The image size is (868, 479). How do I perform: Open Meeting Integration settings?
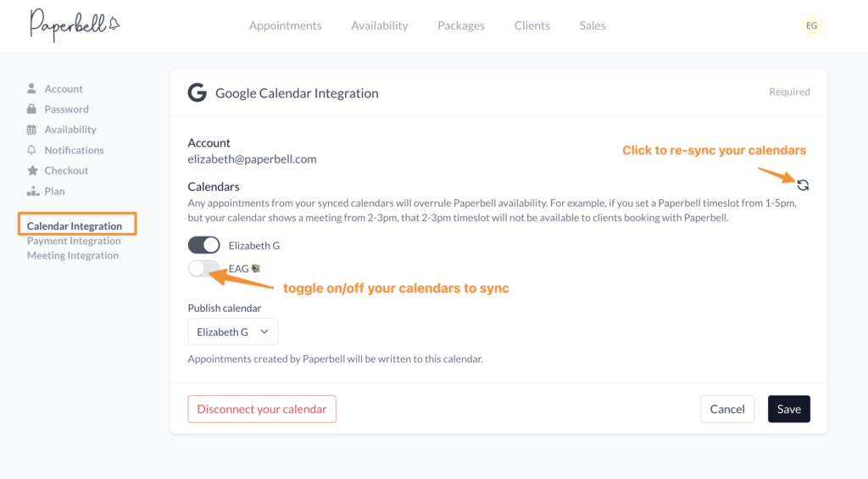pos(73,255)
